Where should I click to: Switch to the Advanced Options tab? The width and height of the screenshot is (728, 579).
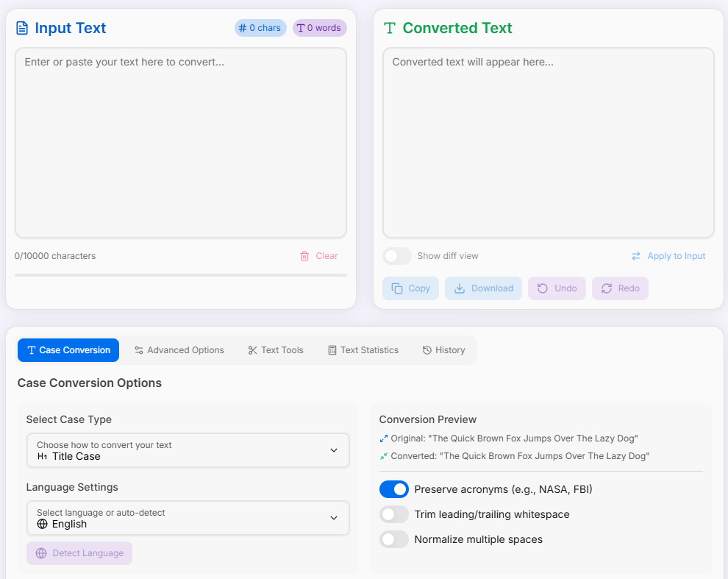pyautogui.click(x=179, y=350)
